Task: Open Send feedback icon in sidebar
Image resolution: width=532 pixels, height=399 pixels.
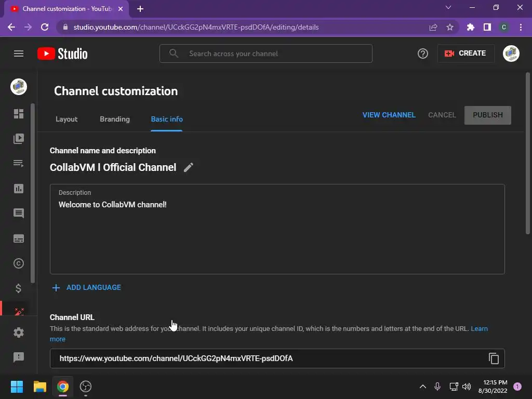Action: (19, 357)
